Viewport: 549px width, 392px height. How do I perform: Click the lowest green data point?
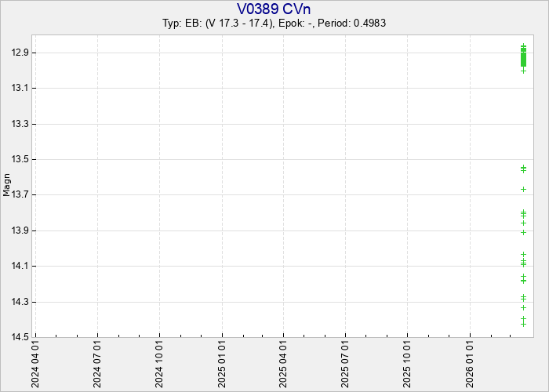coord(523,323)
